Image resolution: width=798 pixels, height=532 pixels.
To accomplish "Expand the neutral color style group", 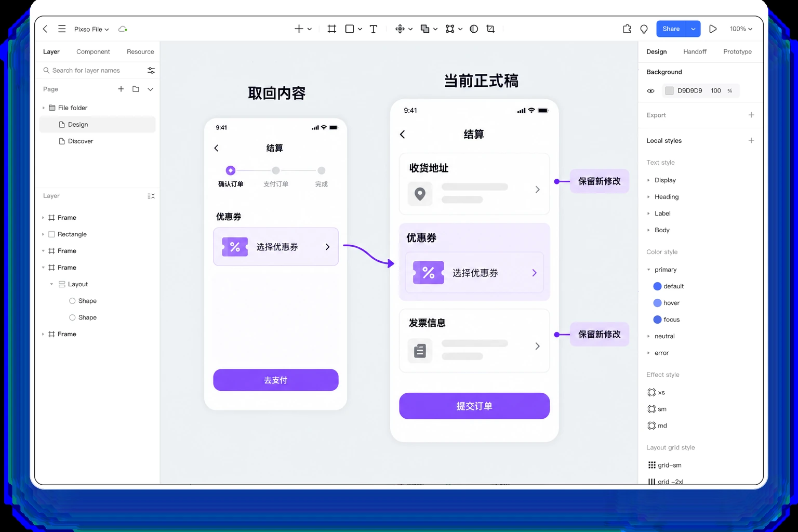I will click(648, 336).
